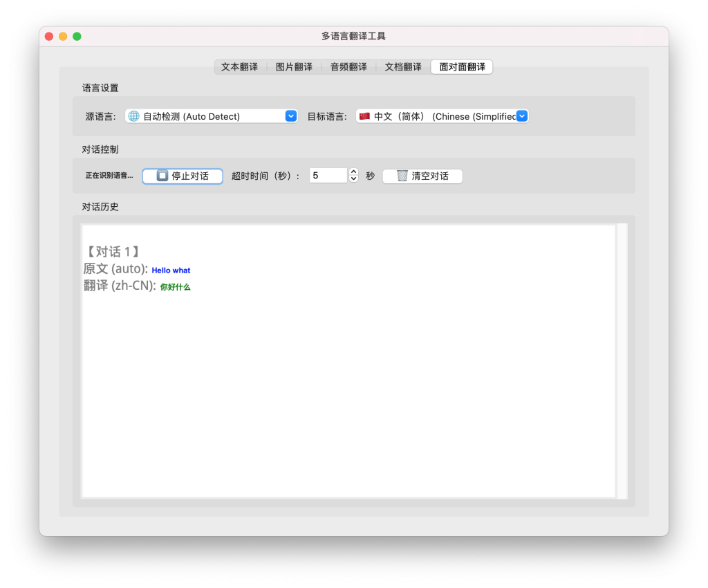Open the 自动检测 source language dropdown

[291, 116]
